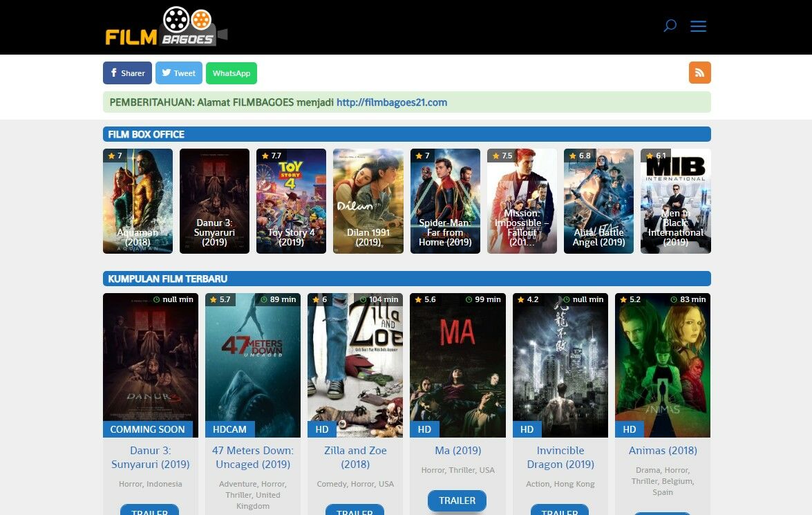Click the 5.2 star rating on Animas

630,299
